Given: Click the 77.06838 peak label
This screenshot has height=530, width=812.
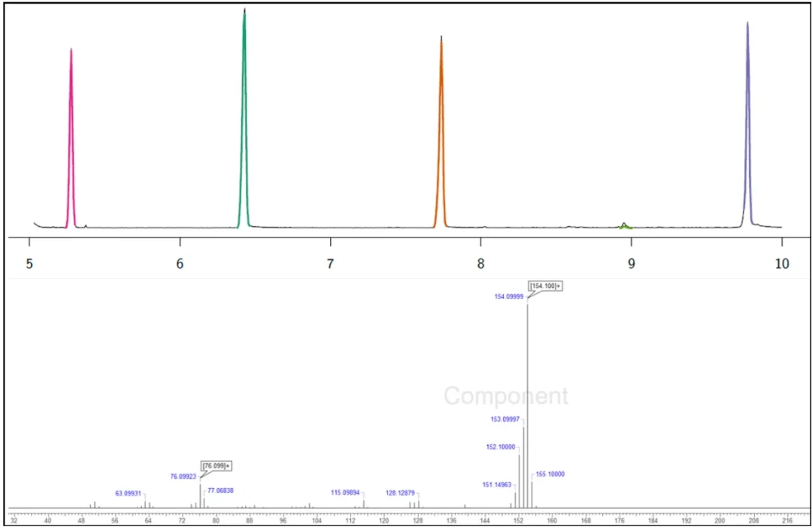Looking at the screenshot, I should click(x=220, y=491).
